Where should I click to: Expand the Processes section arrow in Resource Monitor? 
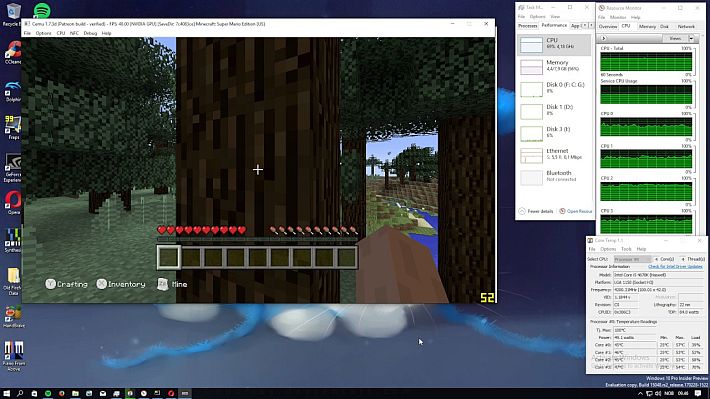click(x=603, y=38)
